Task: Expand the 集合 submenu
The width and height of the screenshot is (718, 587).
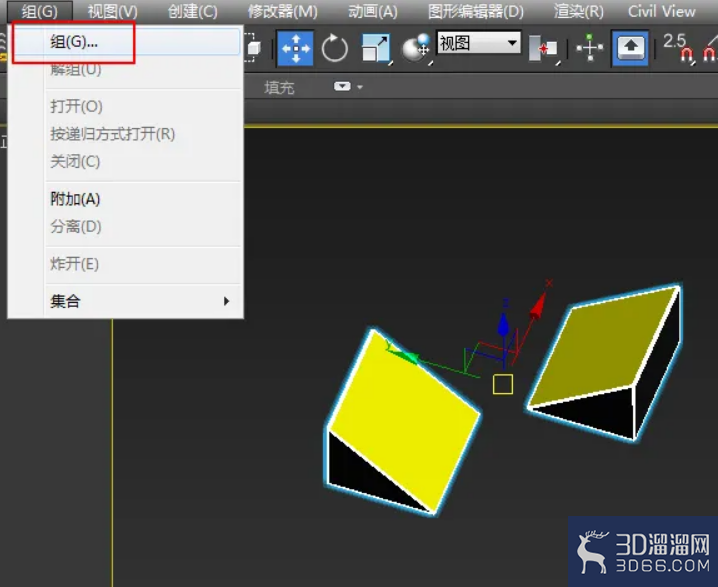Action: (126, 301)
